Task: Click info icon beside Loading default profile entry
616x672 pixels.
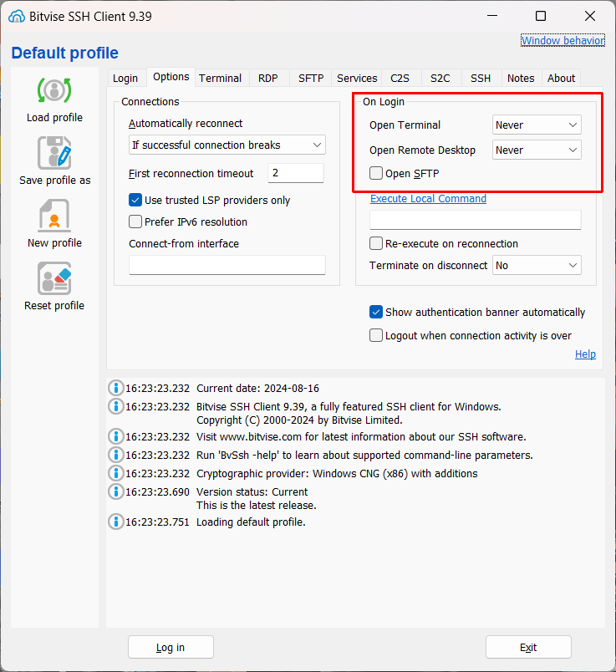Action: point(115,522)
